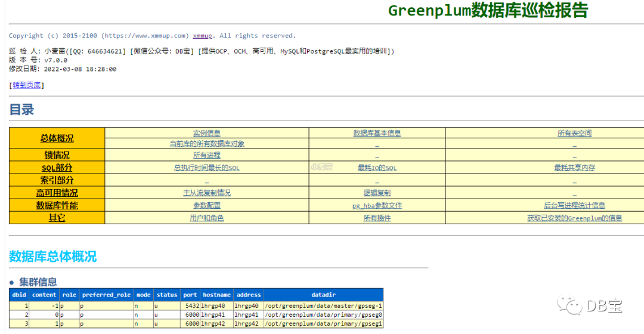The width and height of the screenshot is (644, 334).
Task: Click the 目录 heading
Action: (x=21, y=110)
